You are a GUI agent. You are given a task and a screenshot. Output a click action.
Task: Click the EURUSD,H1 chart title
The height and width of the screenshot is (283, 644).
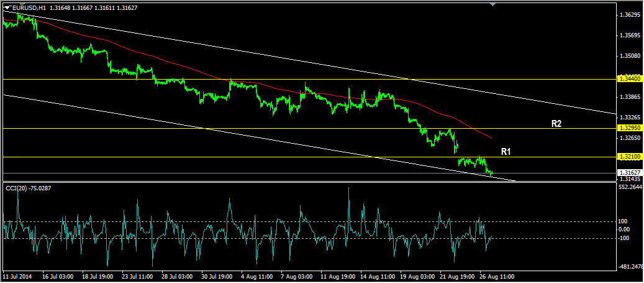tap(29, 7)
